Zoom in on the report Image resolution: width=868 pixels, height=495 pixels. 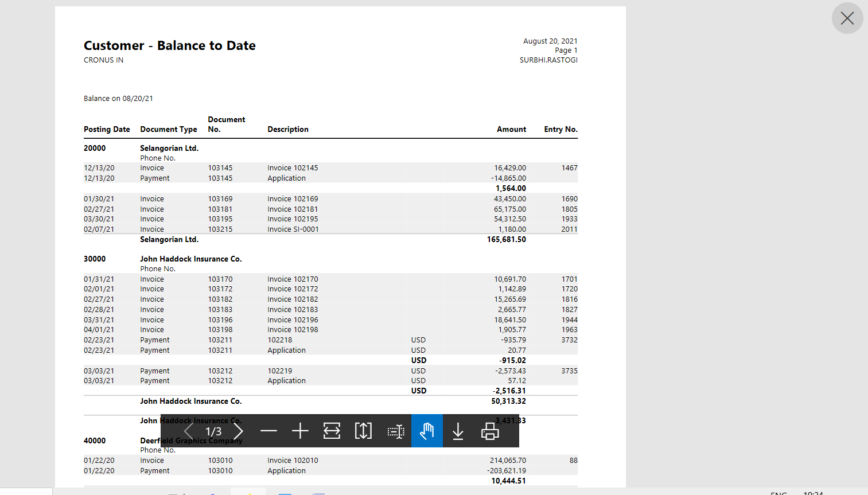300,431
